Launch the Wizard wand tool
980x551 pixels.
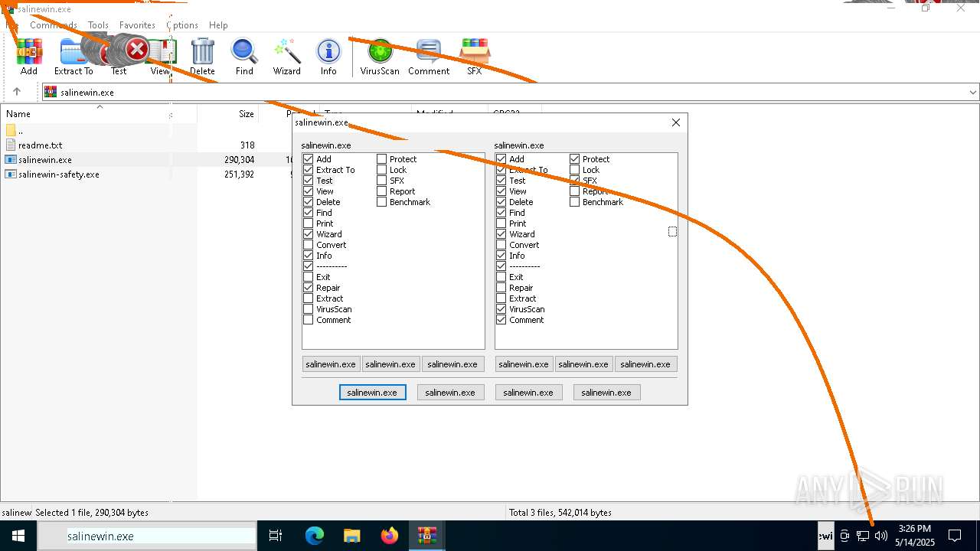click(x=287, y=57)
